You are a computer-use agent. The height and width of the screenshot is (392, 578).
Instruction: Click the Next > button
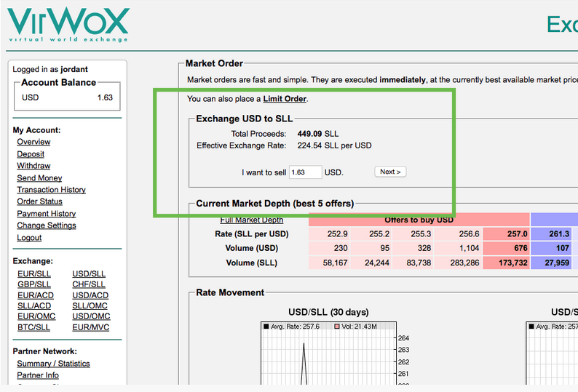point(390,172)
